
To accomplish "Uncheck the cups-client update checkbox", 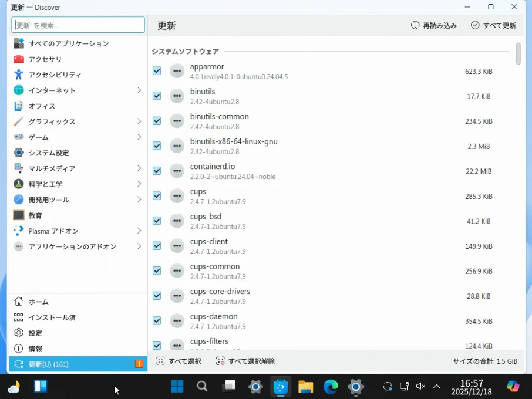I will (x=157, y=246).
